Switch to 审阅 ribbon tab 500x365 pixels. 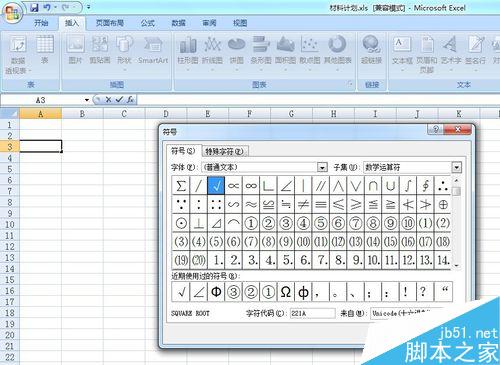209,23
